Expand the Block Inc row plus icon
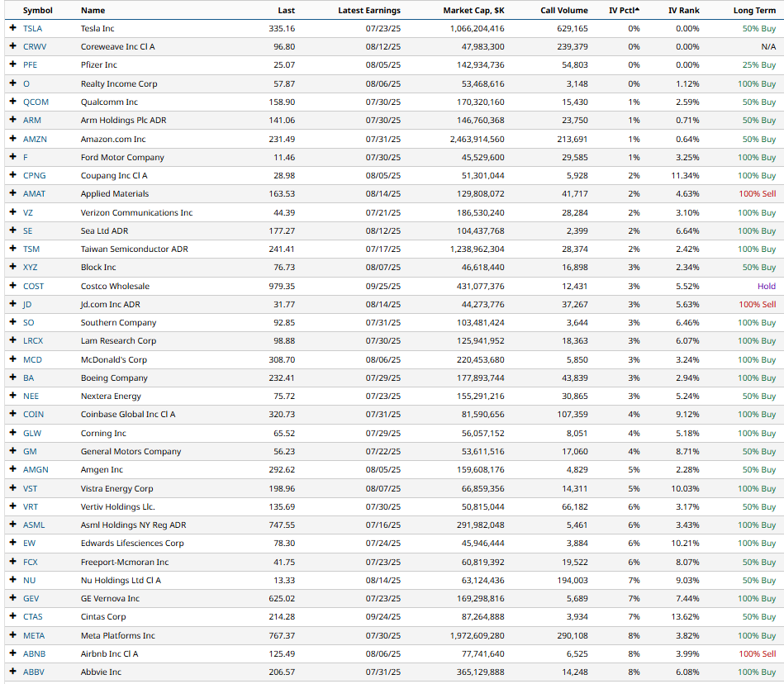 13,267
